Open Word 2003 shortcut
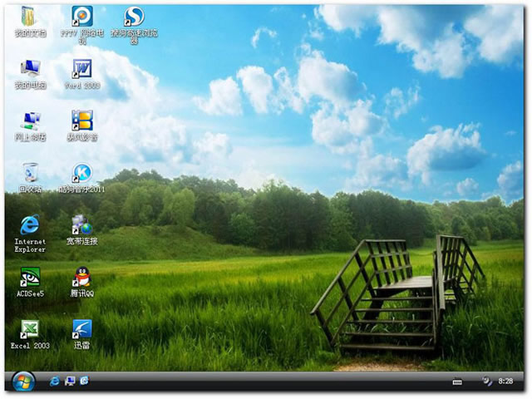Image resolution: width=532 pixels, height=399 pixels. tap(81, 69)
